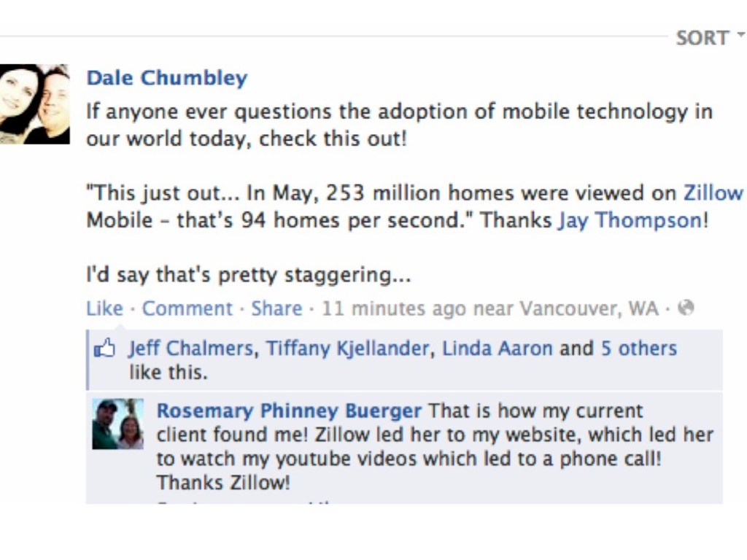
Task: Show the '5 others' who liked this
Action: pos(638,349)
